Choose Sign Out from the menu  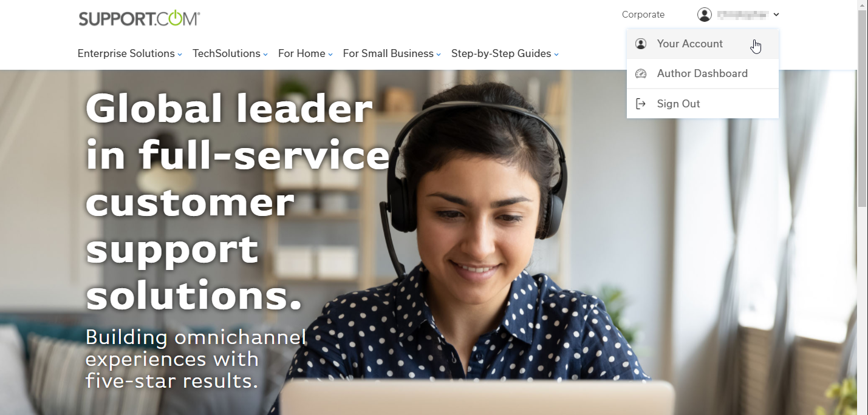(703, 104)
